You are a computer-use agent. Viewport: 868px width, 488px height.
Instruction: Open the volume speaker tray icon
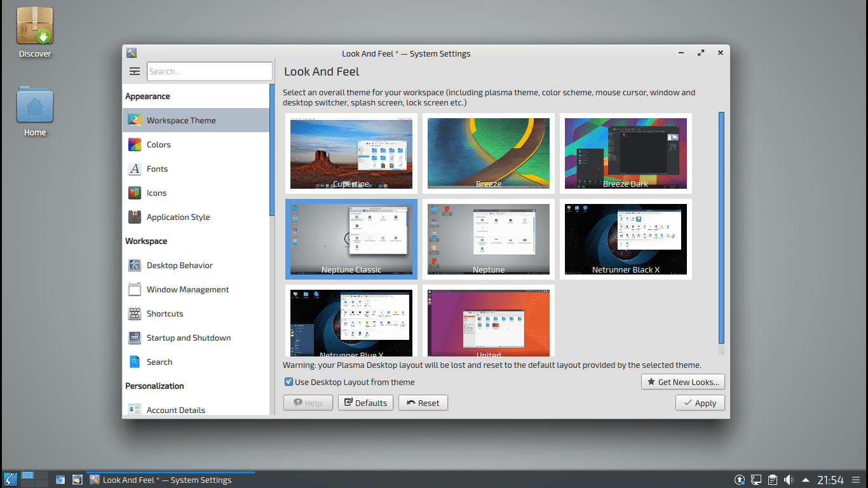pos(789,480)
